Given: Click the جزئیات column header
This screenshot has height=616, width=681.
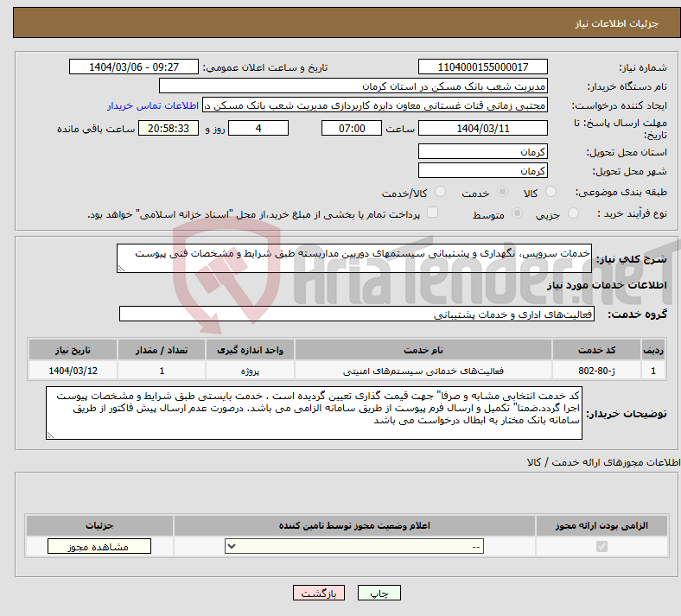Looking at the screenshot, I should click(x=99, y=525).
